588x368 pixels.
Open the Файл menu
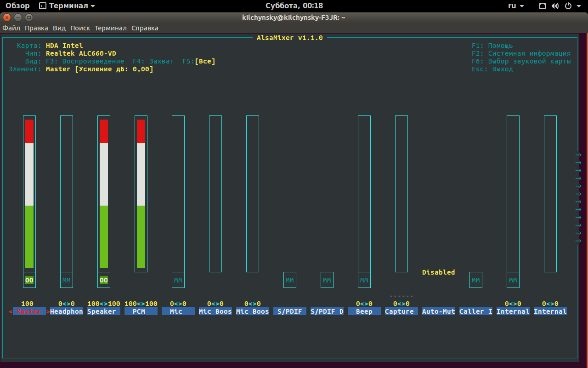coord(11,28)
